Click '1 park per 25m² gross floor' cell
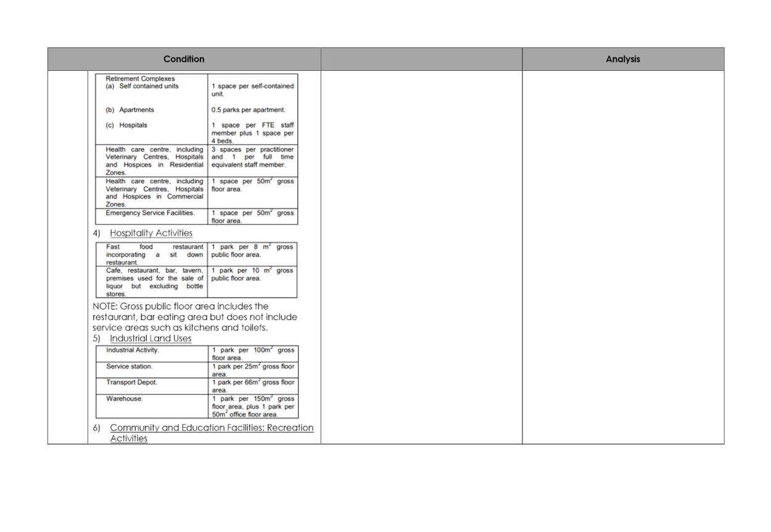The width and height of the screenshot is (771, 532). pos(252,370)
